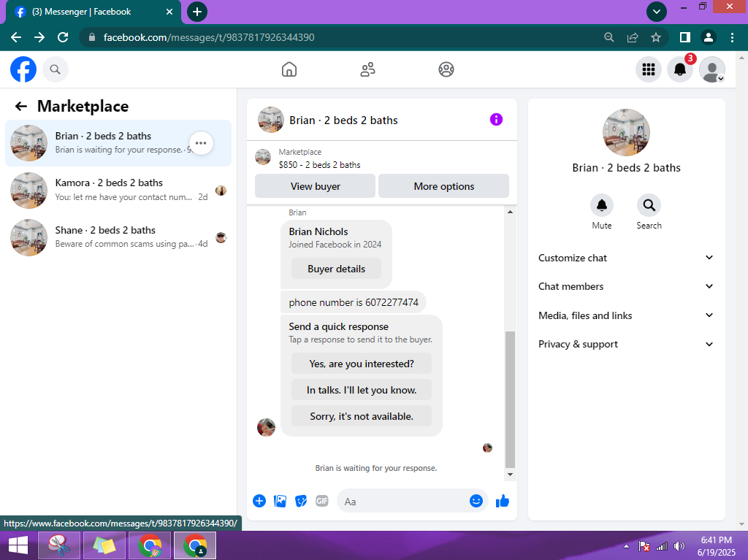Open the account profile avatar menu

click(x=711, y=69)
